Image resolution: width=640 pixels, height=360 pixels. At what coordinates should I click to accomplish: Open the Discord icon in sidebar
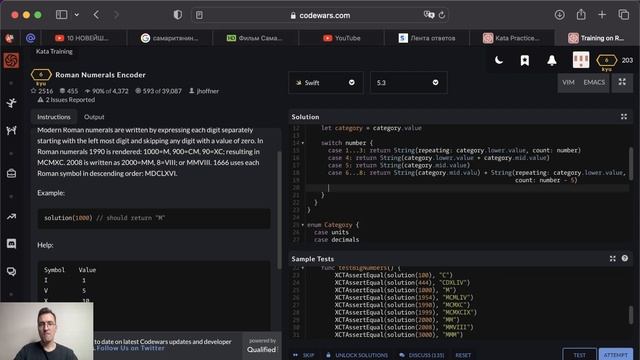pos(11,244)
